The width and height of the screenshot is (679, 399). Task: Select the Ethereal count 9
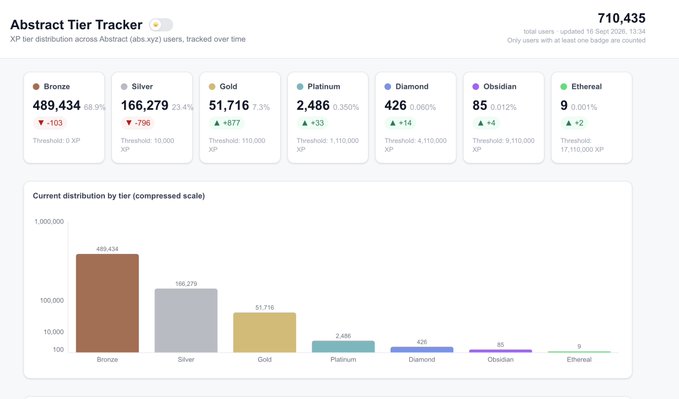point(564,105)
